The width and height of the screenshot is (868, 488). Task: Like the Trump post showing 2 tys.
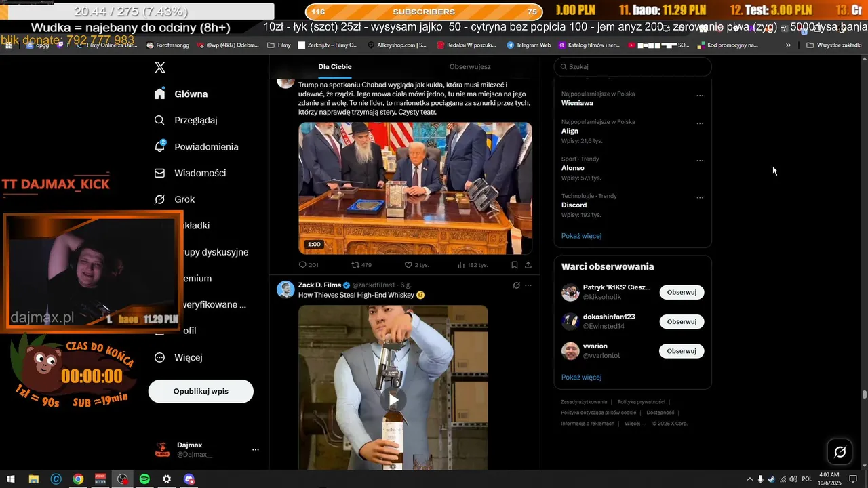pyautogui.click(x=408, y=265)
